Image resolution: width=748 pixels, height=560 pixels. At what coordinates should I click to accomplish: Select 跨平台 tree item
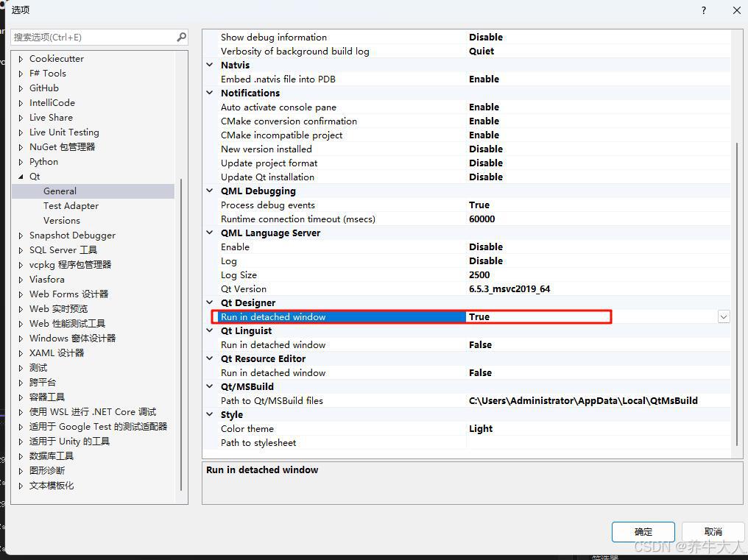tap(43, 383)
